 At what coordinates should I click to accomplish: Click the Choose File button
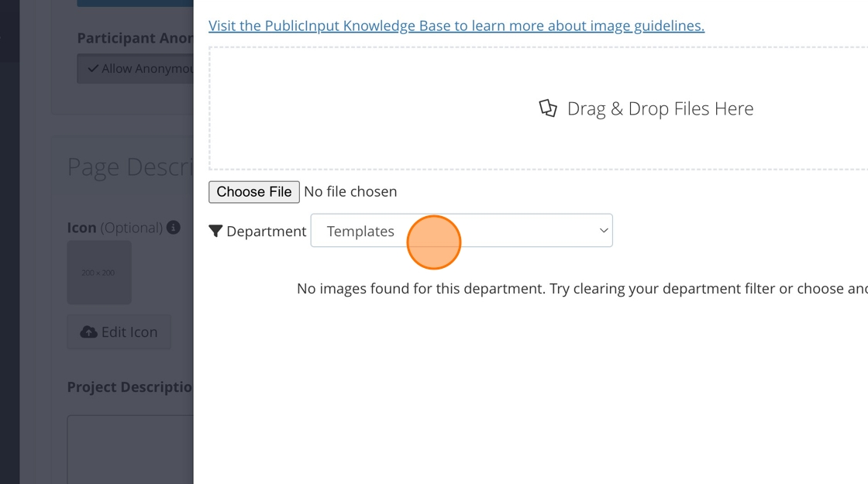[253, 191]
